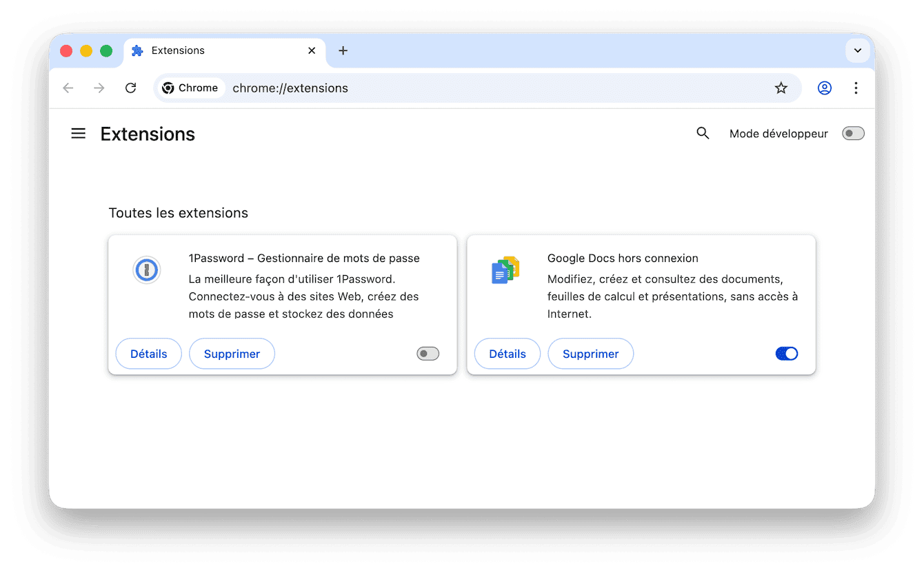Screen dimensions: 924x573
Task: Reload the current page
Action: tap(130, 88)
